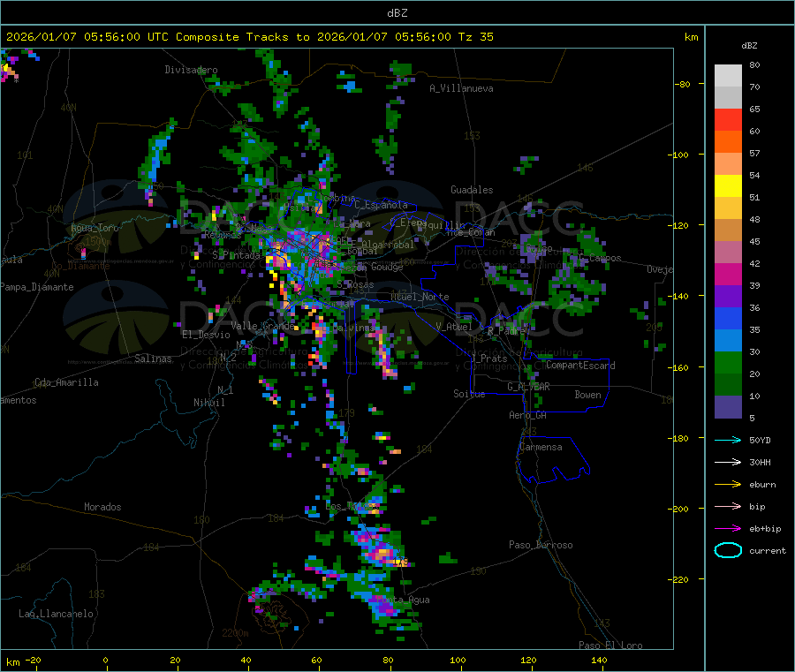The height and width of the screenshot is (672, 795).
Task: Select the gray 65-70 dBZ swatch
Action: (x=728, y=98)
